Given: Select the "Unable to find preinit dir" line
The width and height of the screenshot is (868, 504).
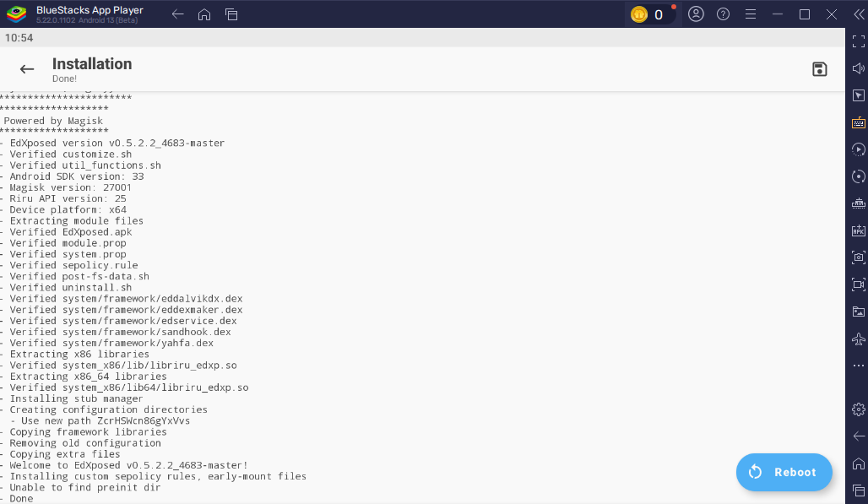Looking at the screenshot, I should 81,487.
